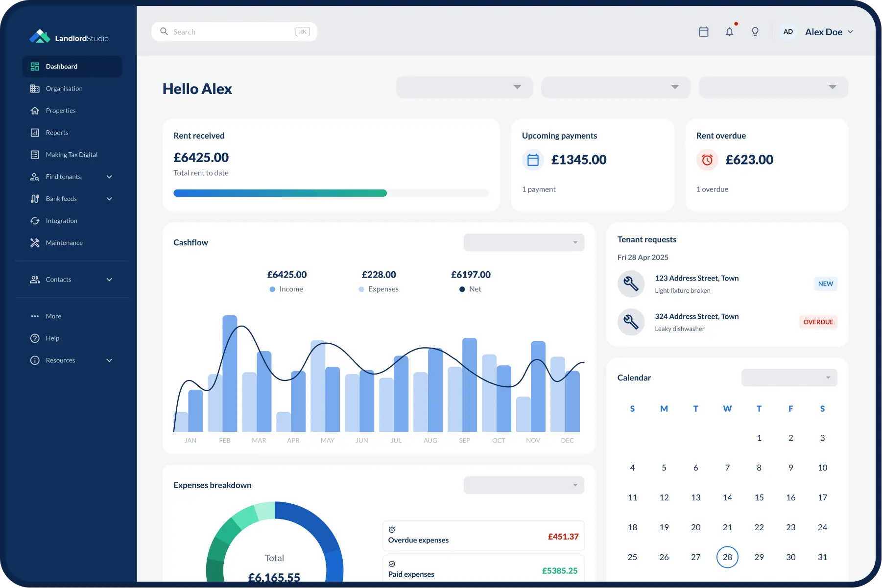Open the Paid expenses row
The image size is (882, 588).
click(x=483, y=569)
